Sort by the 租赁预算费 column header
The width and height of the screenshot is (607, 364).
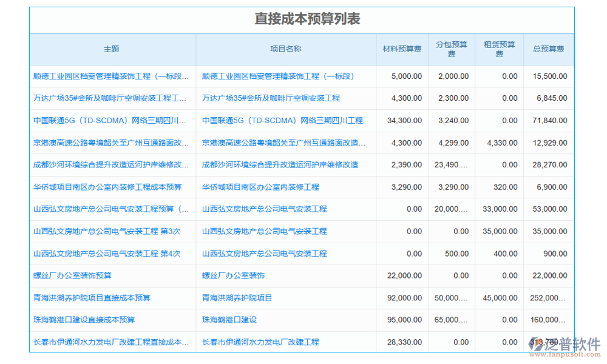tap(498, 49)
